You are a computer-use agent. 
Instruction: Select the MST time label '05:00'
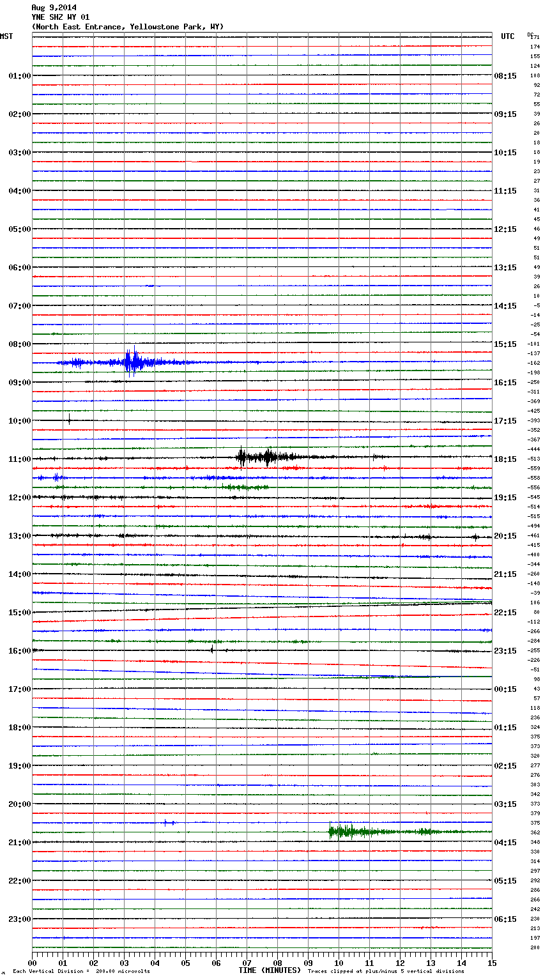pyautogui.click(x=19, y=229)
